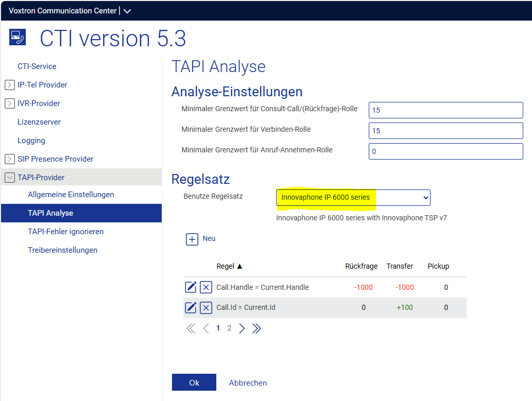The height and width of the screenshot is (401, 532).
Task: Expand the IP-Tel Provider tree node
Action: [x=9, y=85]
